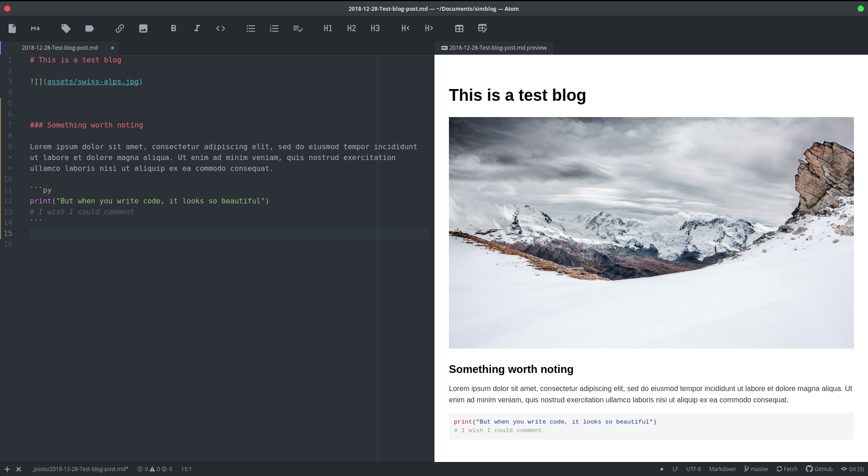Insert inline code formatting
The height and width of the screenshot is (476, 868).
(221, 28)
